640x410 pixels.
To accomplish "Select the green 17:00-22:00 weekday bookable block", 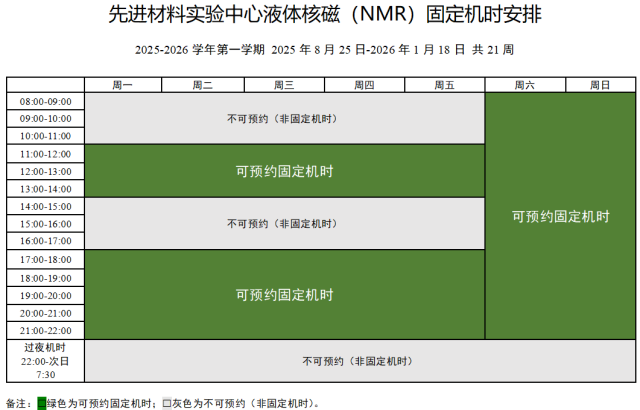I will click(x=284, y=294).
